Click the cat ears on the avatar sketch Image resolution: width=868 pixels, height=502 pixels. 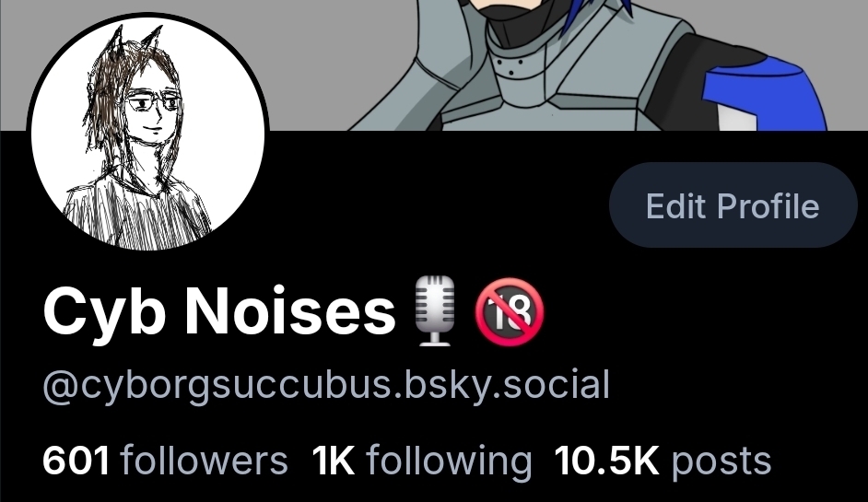point(133,41)
